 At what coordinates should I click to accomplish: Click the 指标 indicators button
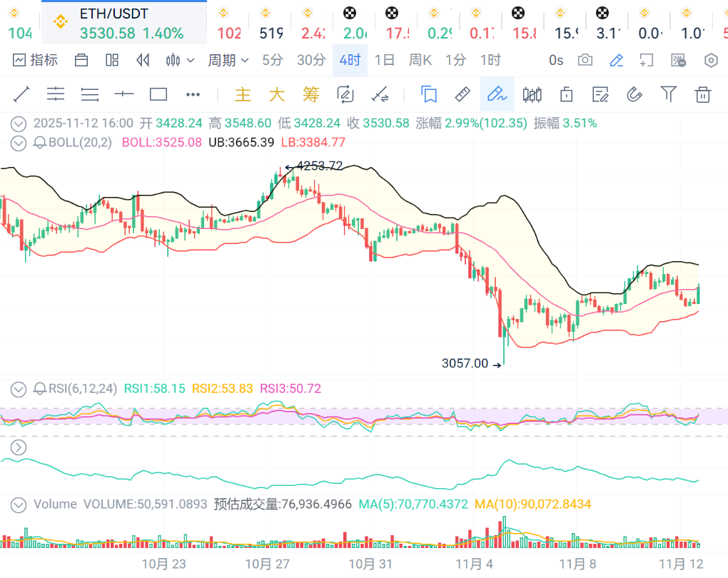[36, 60]
